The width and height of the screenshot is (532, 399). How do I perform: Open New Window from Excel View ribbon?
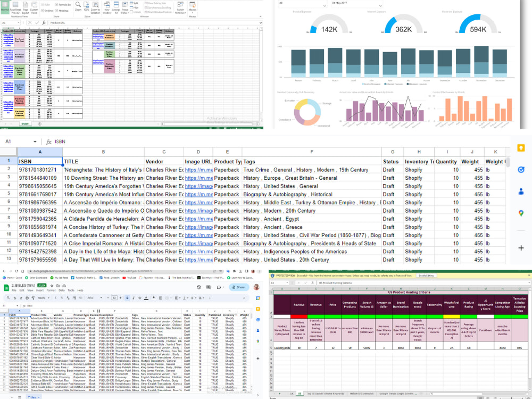point(107,7)
